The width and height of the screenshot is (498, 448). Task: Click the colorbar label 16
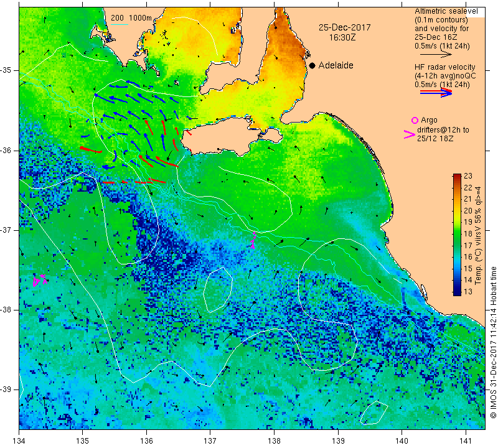point(468,257)
